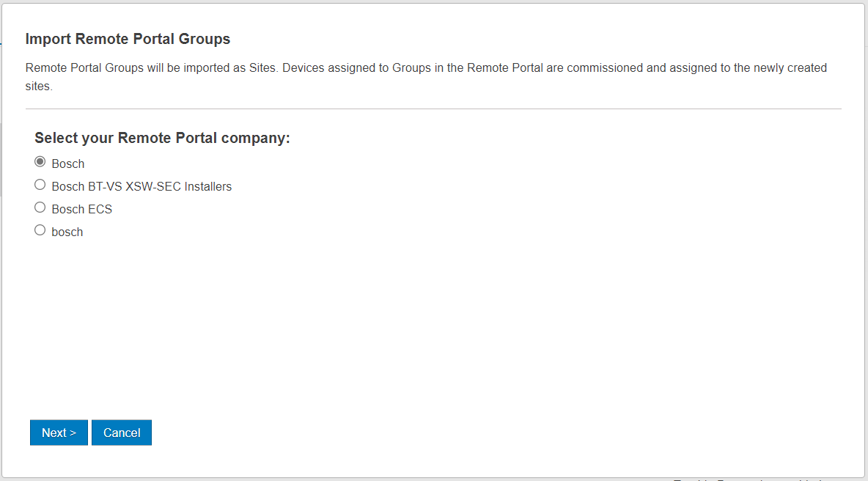
Task: Click "Select your Remote Portal company:" heading
Action: tap(162, 138)
